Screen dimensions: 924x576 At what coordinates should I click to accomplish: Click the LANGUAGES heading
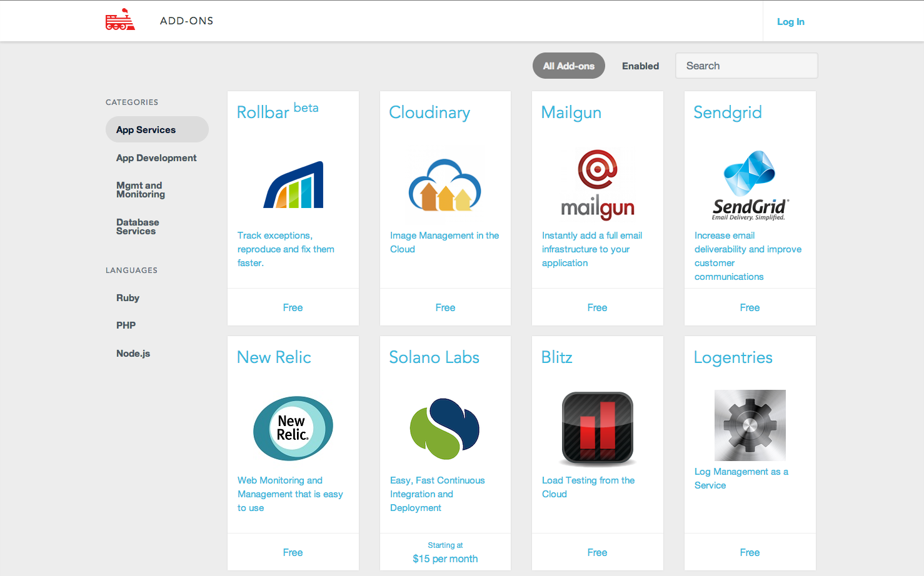click(131, 270)
